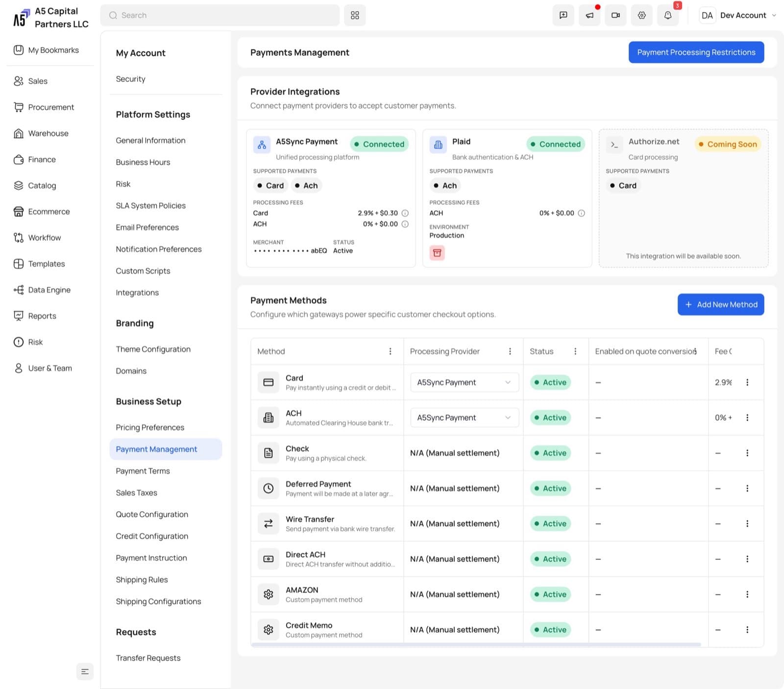Show info for Plaid ACH processing fee
The height and width of the screenshot is (689, 784).
(581, 213)
